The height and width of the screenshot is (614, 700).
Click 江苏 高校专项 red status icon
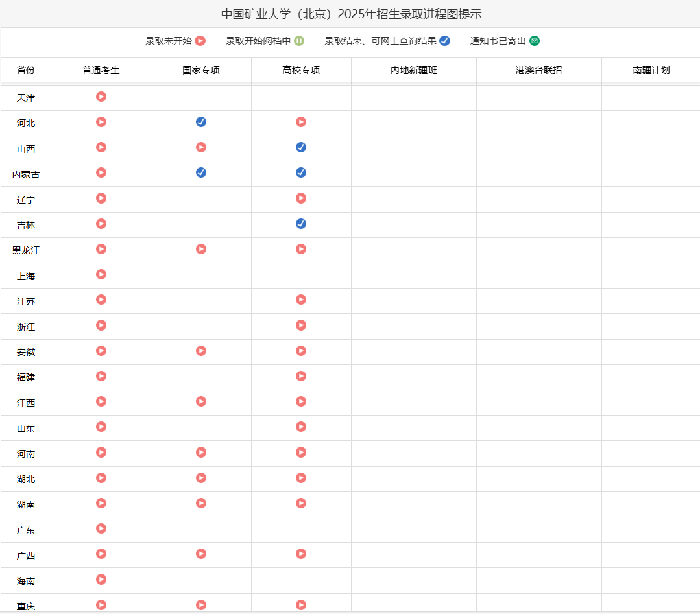(x=301, y=300)
